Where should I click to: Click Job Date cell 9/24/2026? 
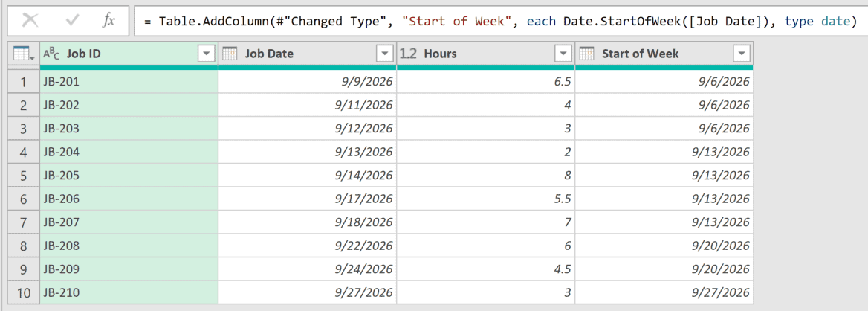click(x=307, y=269)
